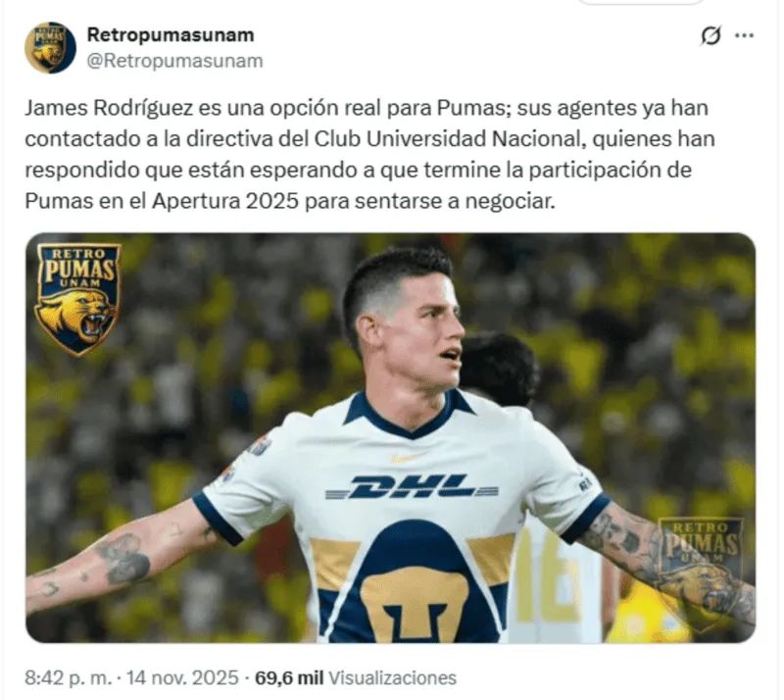Image resolution: width=784 pixels, height=700 pixels.
Task: Click the Apertura 2025 text line
Action: (290, 201)
